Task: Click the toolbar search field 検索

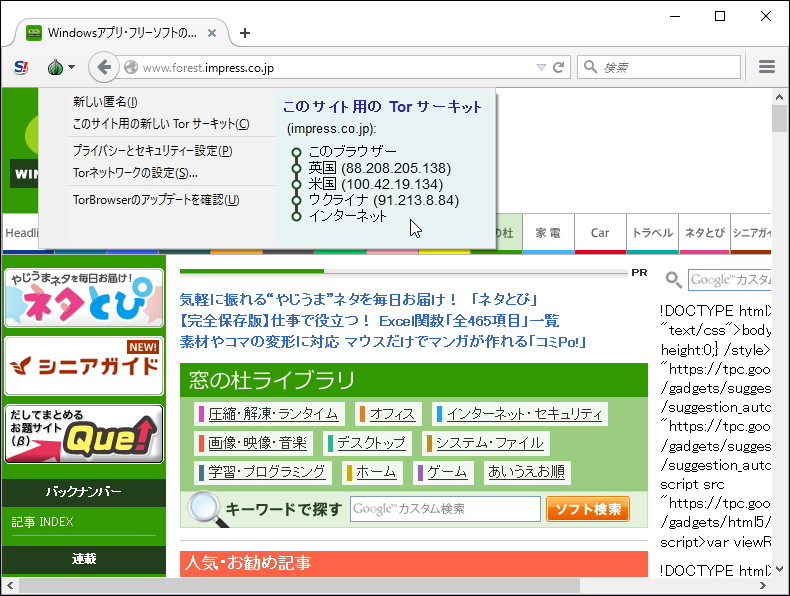Action: point(659,67)
